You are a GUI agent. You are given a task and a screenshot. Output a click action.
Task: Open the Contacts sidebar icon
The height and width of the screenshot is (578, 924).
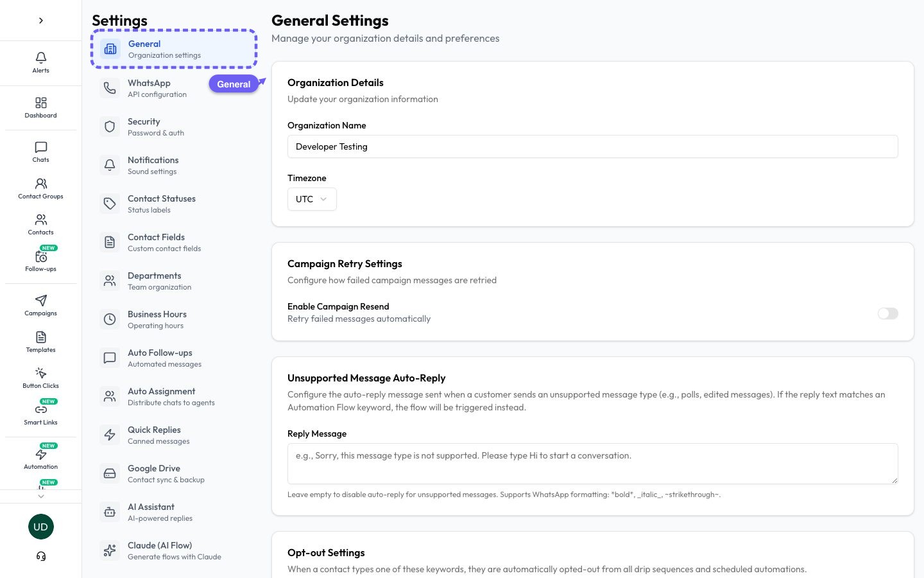(x=41, y=220)
